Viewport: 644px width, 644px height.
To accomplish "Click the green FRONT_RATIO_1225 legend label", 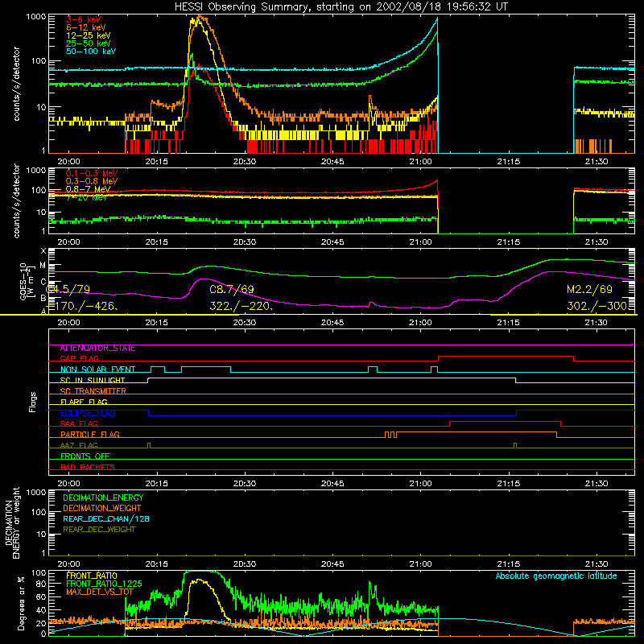I will click(104, 584).
